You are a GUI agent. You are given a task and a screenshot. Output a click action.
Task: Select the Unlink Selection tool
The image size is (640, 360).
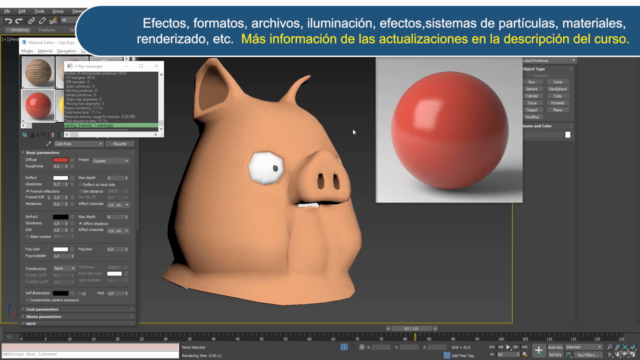(42, 21)
